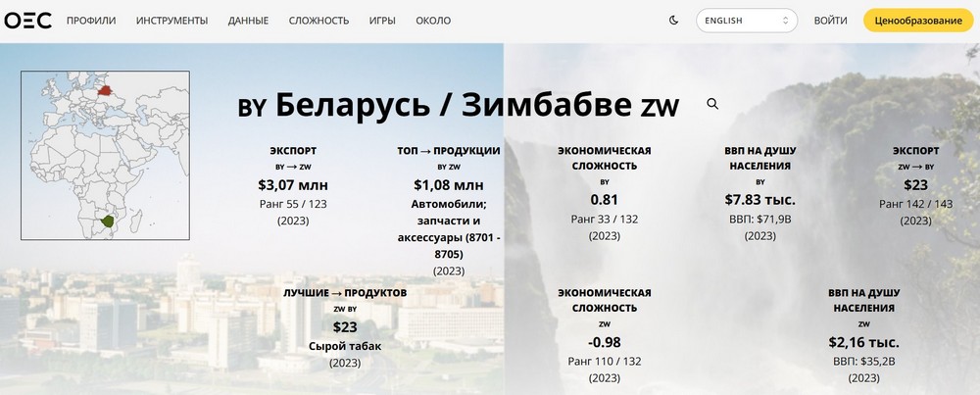
Task: Open the Около menu
Action: [x=433, y=21]
